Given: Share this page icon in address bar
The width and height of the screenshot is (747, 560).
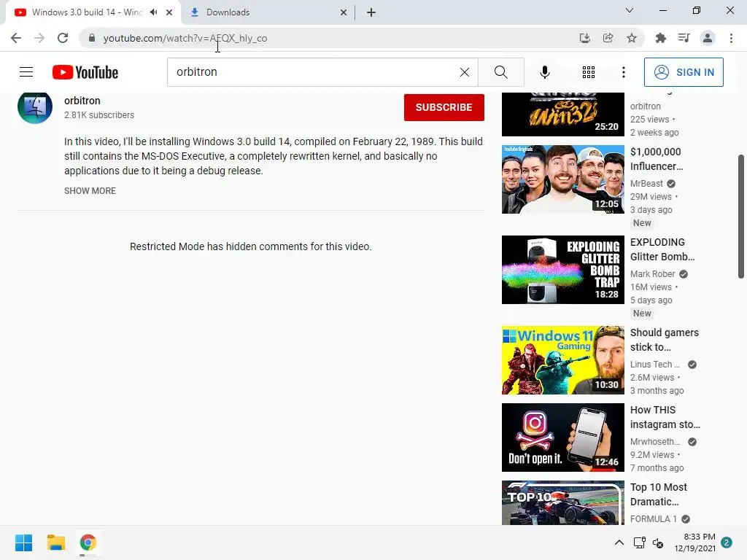Looking at the screenshot, I should click(608, 38).
